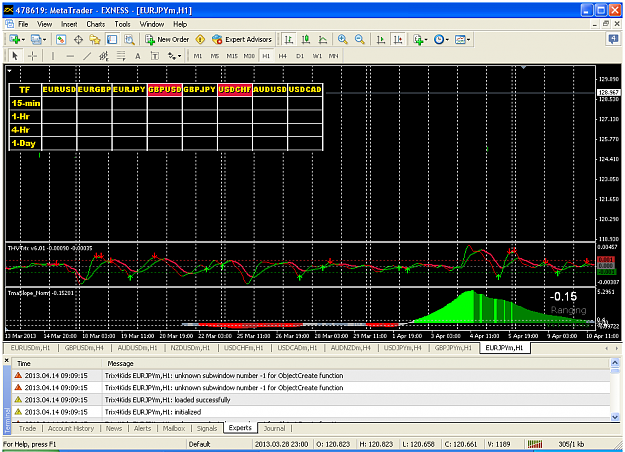
Task: Click the Message column header
Action: coord(120,364)
